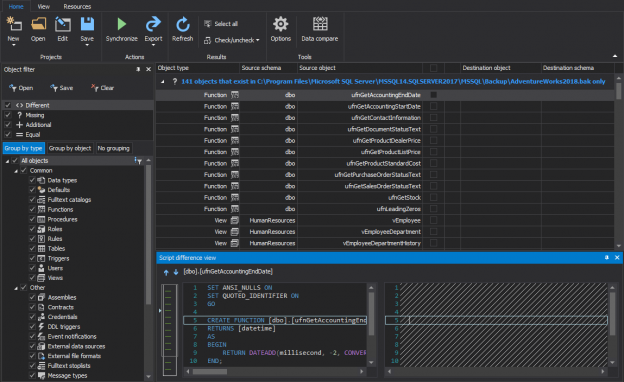Click the Save floppy disk icon
This screenshot has width=624, height=382.
(x=87, y=24)
